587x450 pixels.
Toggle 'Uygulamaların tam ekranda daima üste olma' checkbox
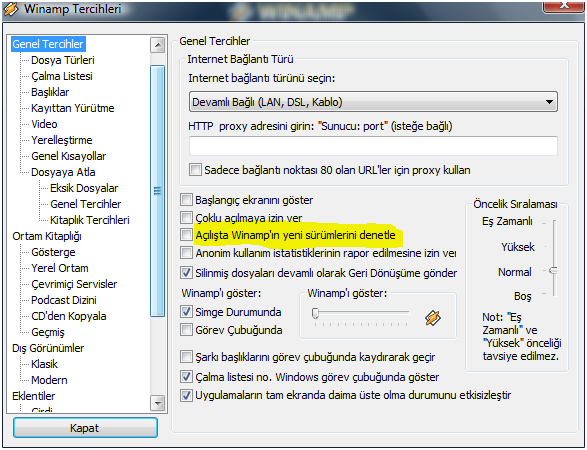[186, 395]
